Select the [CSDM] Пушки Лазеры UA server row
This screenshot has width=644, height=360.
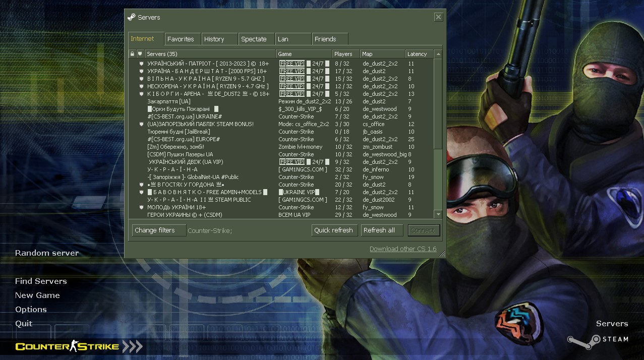pyautogui.click(x=282, y=154)
